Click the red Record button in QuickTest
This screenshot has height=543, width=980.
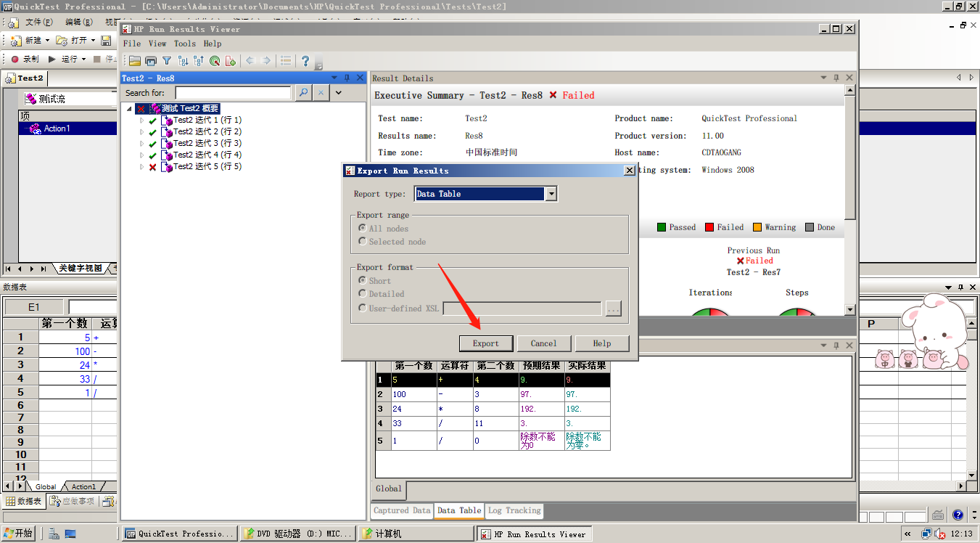click(x=15, y=59)
